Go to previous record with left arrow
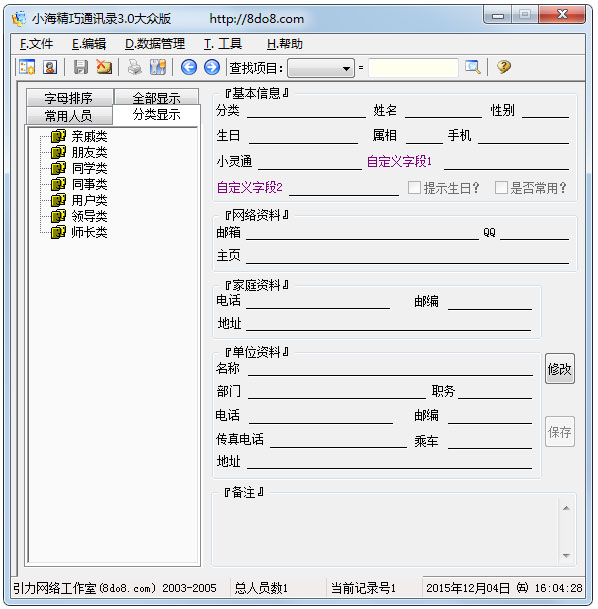The width and height of the screenshot is (598, 609). tap(189, 67)
